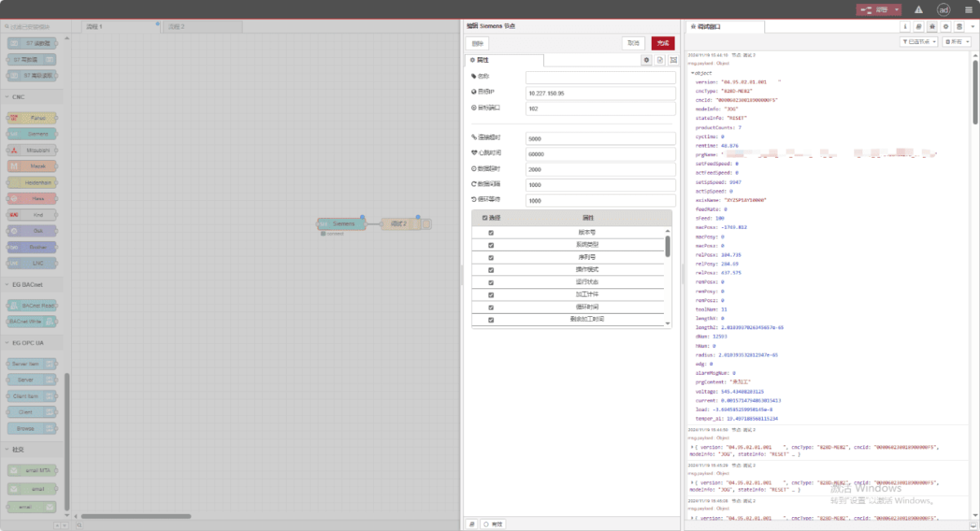Click the Delete button in the edit dialog

[477, 43]
